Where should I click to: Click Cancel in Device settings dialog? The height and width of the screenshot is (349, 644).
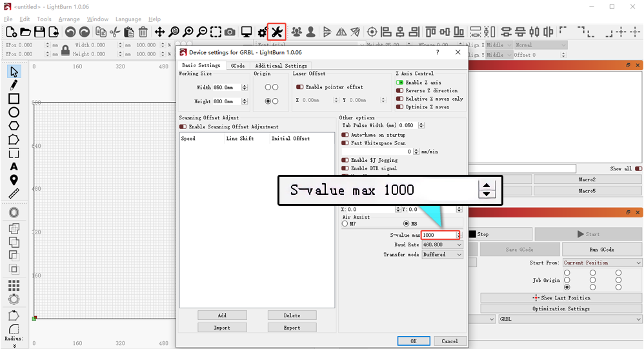(x=450, y=341)
